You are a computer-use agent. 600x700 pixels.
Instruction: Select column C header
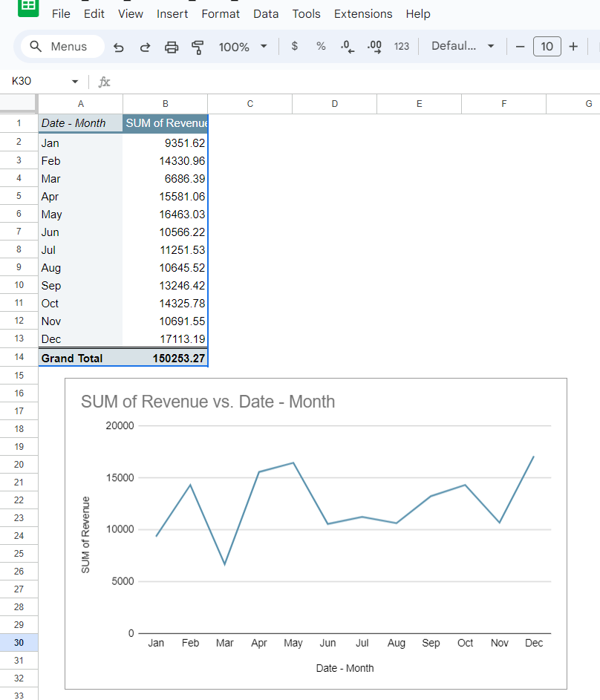tap(250, 104)
